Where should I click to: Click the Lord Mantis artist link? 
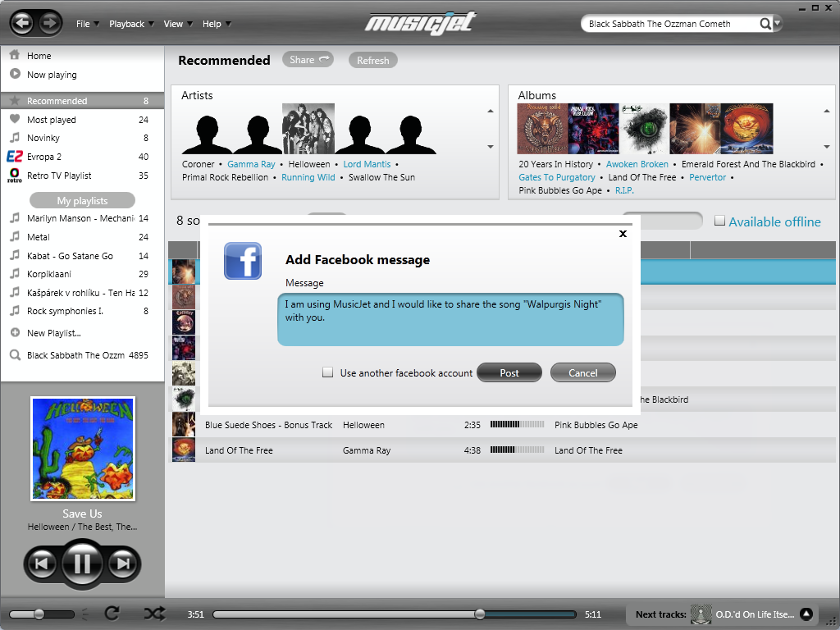[x=367, y=164]
